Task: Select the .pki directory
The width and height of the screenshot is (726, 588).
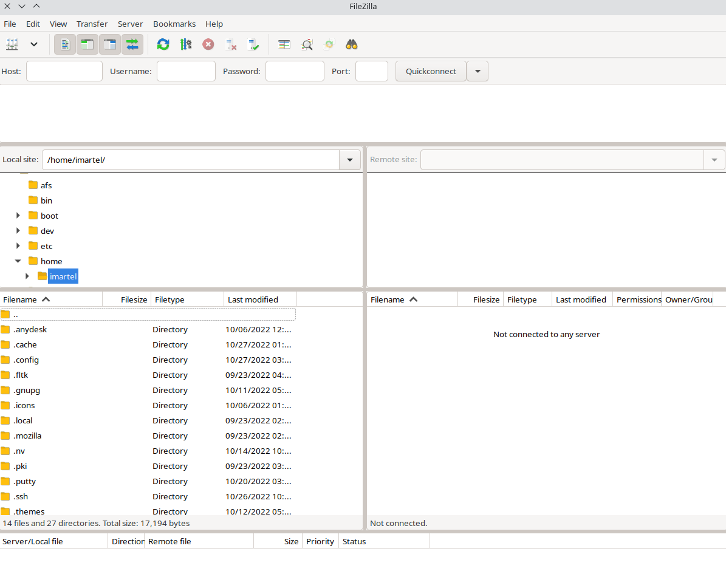Action: tap(148, 467)
